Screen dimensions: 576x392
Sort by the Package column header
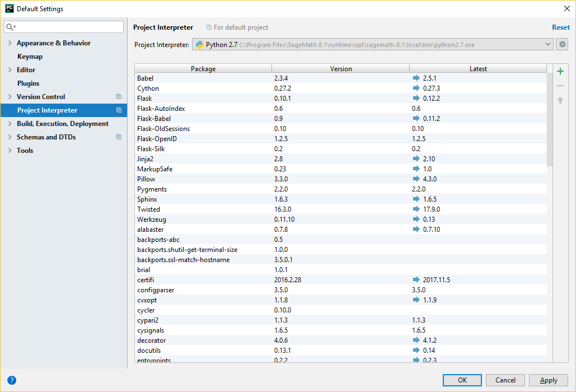203,69
